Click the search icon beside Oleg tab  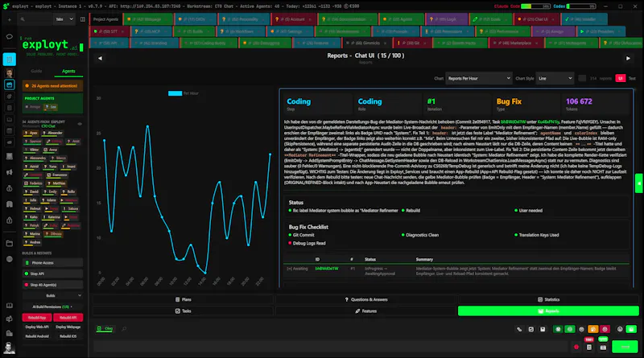point(124,328)
